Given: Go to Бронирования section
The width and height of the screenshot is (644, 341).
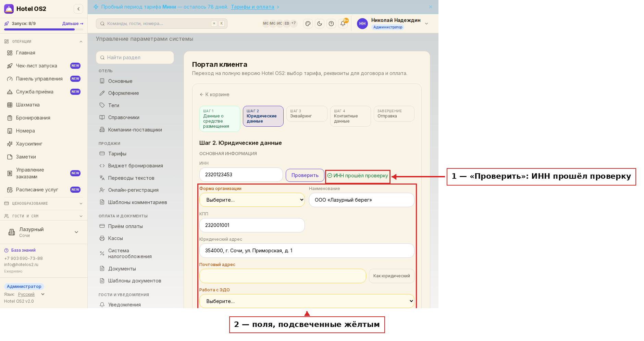Looking at the screenshot, I should tap(44, 118).
